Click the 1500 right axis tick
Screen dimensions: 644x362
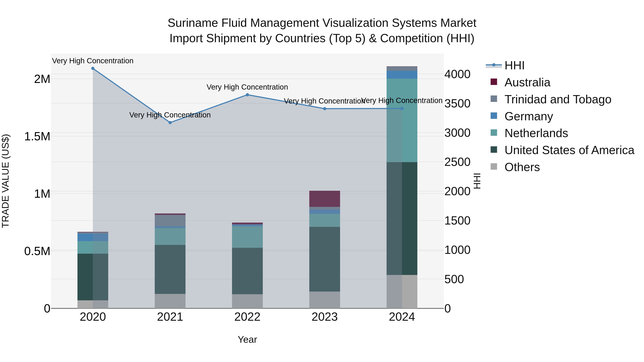point(457,221)
